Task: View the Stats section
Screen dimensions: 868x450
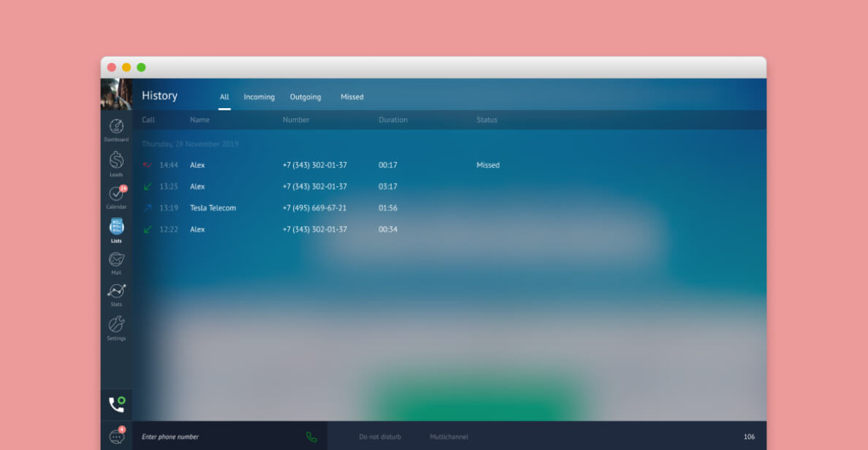Action: pyautogui.click(x=116, y=292)
